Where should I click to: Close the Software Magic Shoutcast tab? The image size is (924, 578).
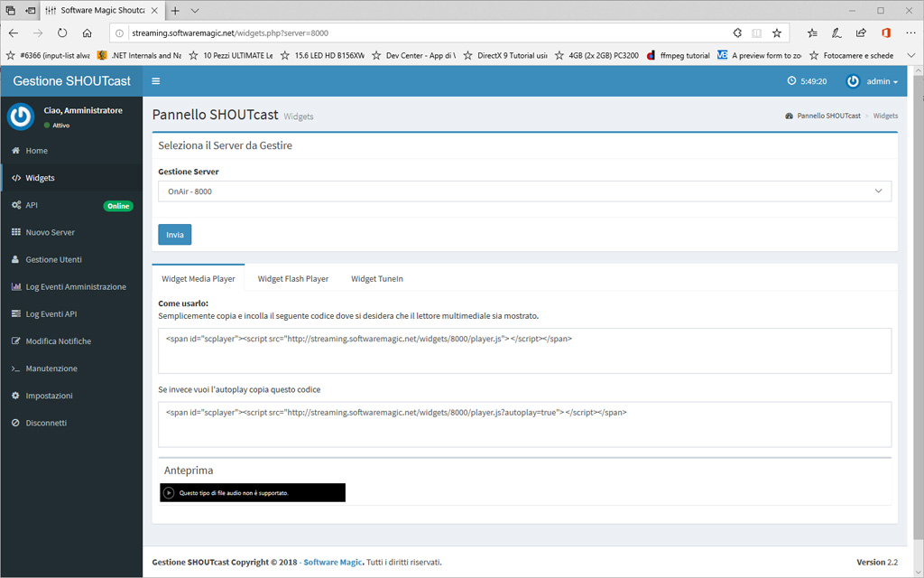click(154, 11)
